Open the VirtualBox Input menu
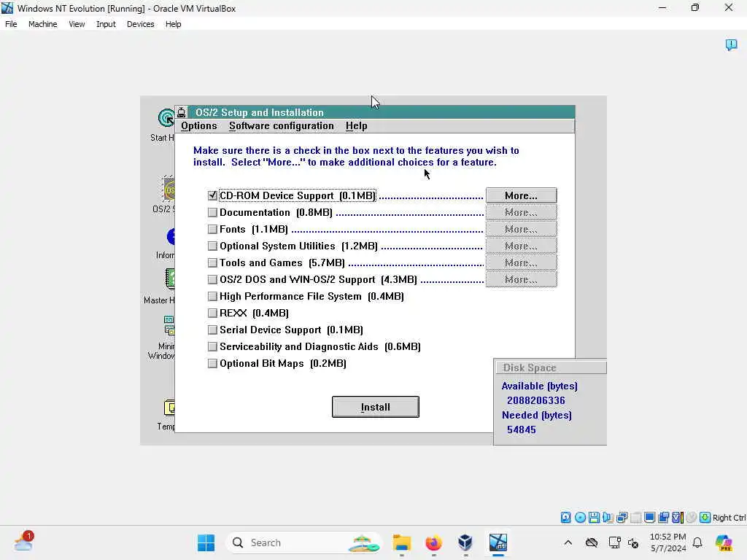The image size is (747, 560). pyautogui.click(x=106, y=24)
